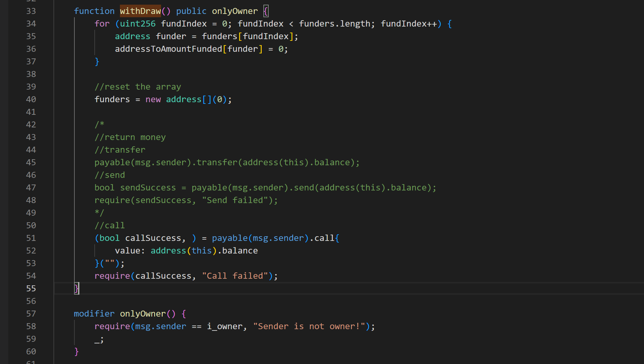This screenshot has width=644, height=364.
Task: Click the uint256 type in the for loop
Action: (x=138, y=24)
